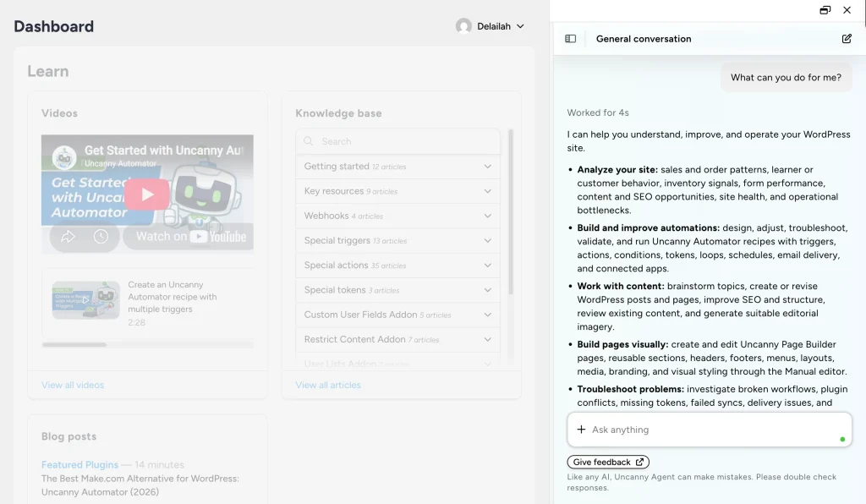Screen dimensions: 866x504
Task: Click the Delailah user avatar
Action: pyautogui.click(x=464, y=26)
